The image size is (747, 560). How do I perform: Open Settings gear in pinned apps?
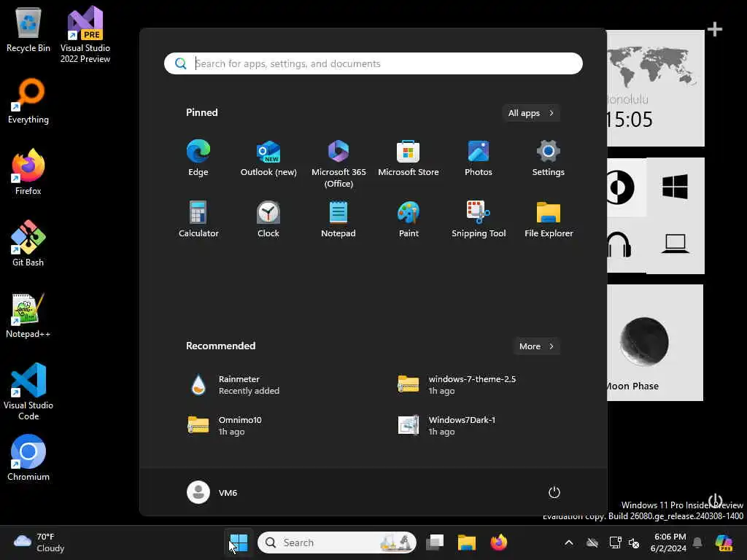[x=549, y=158]
